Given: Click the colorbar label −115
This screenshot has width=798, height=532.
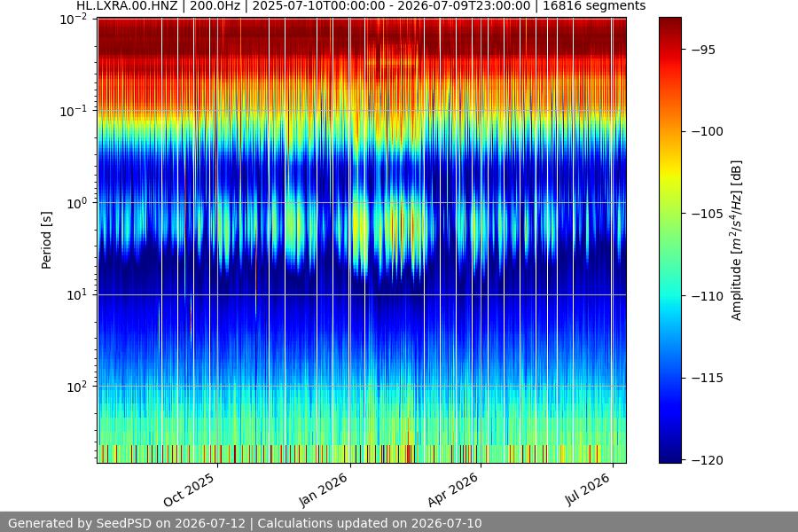Looking at the screenshot, I should tap(707, 378).
